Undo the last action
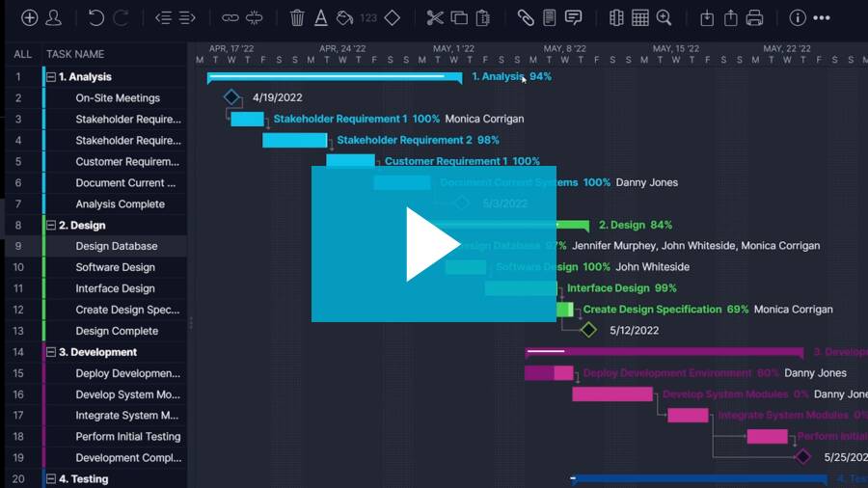 95,17
